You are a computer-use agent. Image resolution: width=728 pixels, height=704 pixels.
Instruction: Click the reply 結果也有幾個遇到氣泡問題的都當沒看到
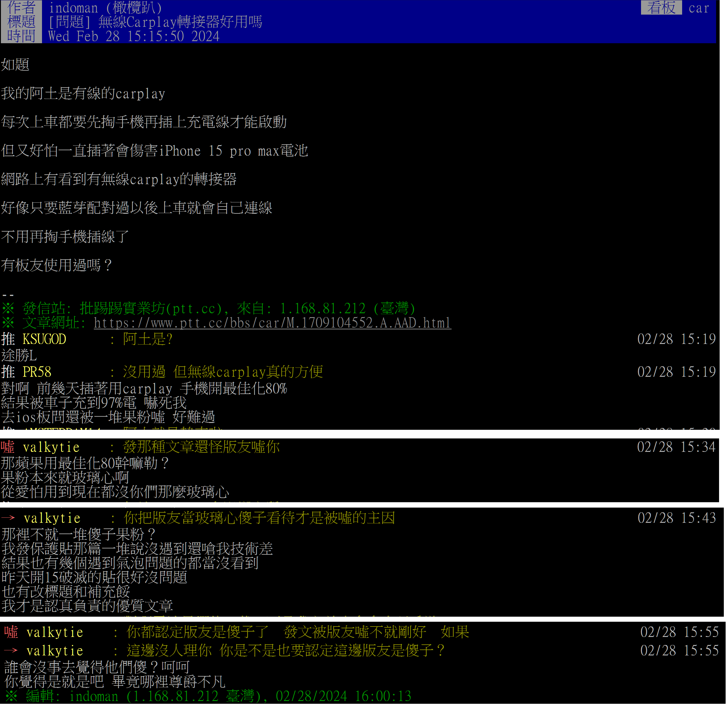pyautogui.click(x=130, y=563)
